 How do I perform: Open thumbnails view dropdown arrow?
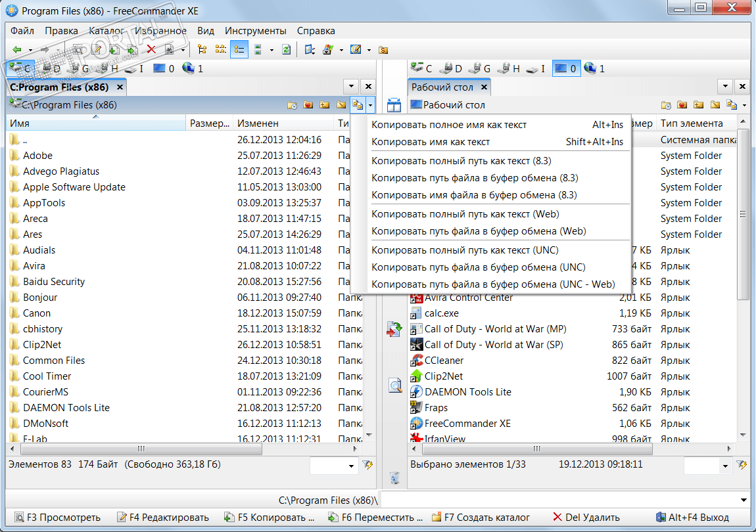tap(272, 50)
